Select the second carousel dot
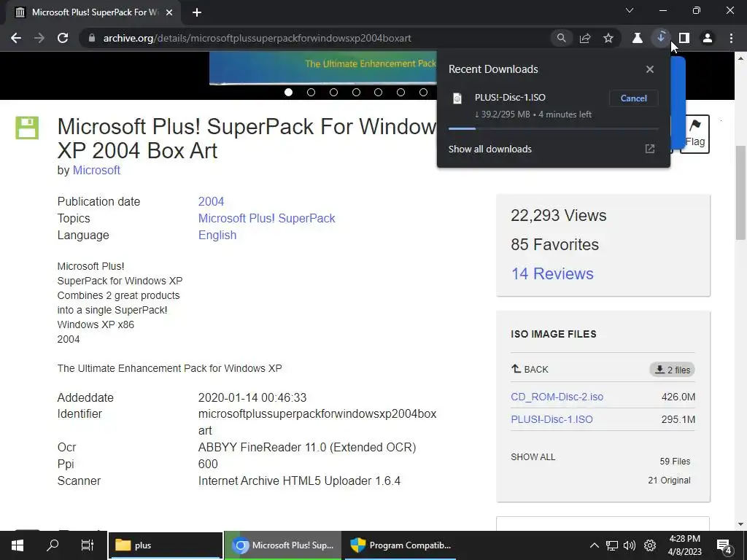The width and height of the screenshot is (747, 560). [x=311, y=93]
